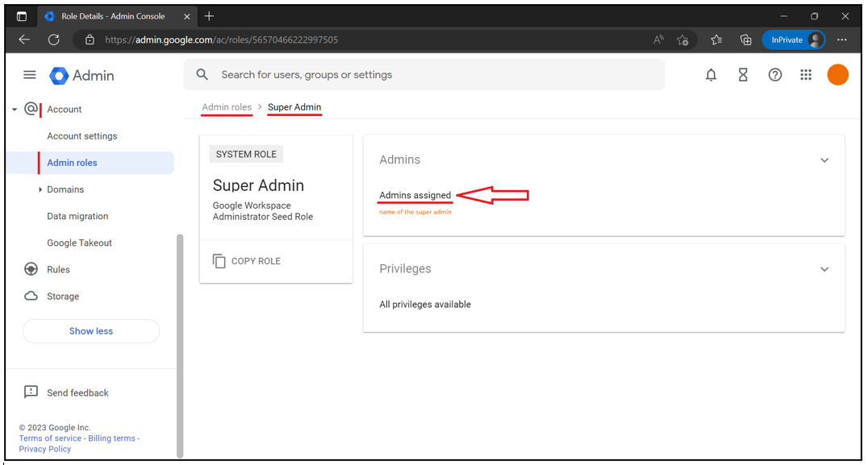Collapse the Account section arrow

[x=15, y=110]
